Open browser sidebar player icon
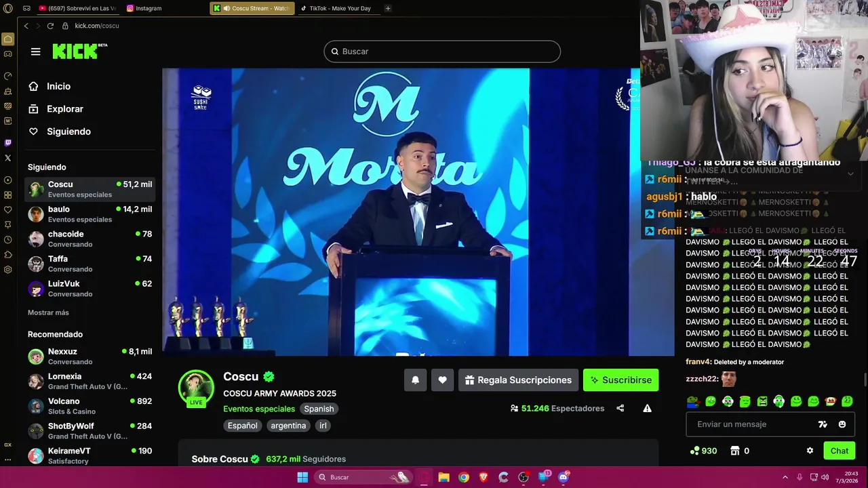 click(x=7, y=180)
